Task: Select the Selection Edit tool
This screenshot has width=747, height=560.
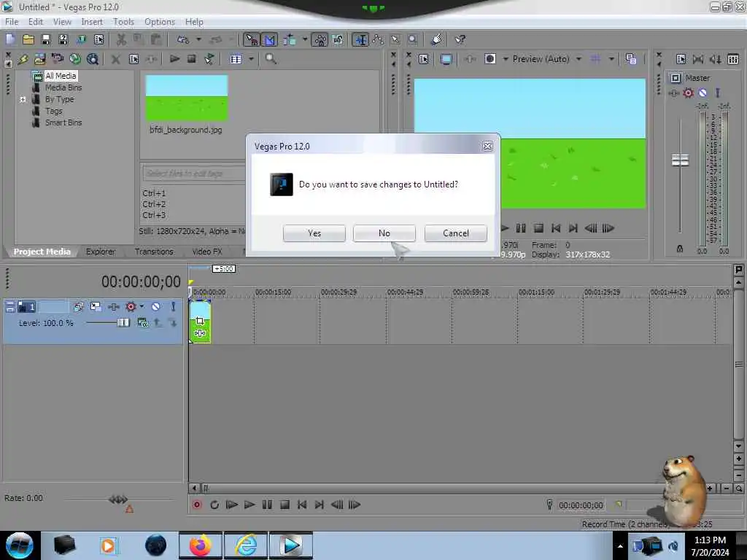Action: point(395,39)
